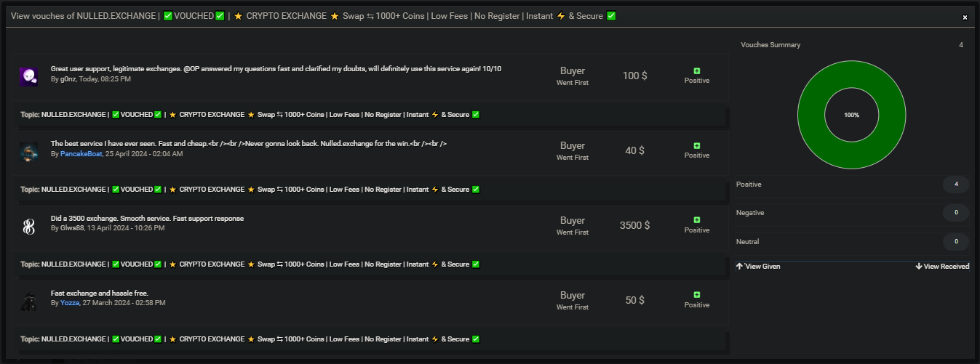Click Buyer Went First in Glws88 row
Screen dimensions: 980x364
573,226
